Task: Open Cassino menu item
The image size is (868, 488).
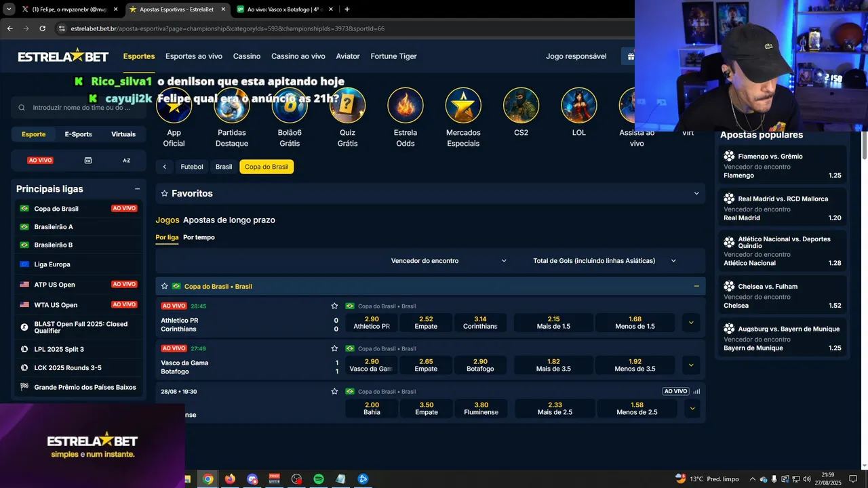Action: coord(247,56)
